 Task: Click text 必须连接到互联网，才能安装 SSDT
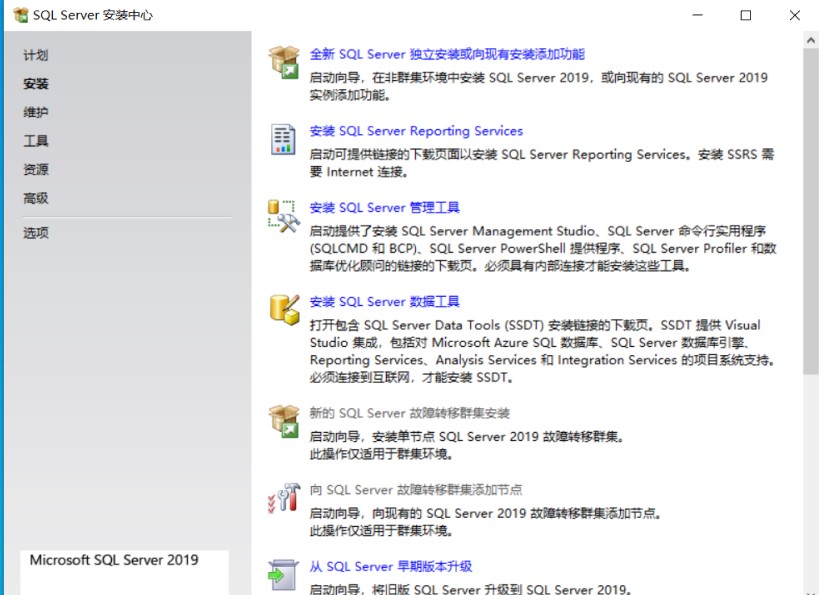coord(411,377)
